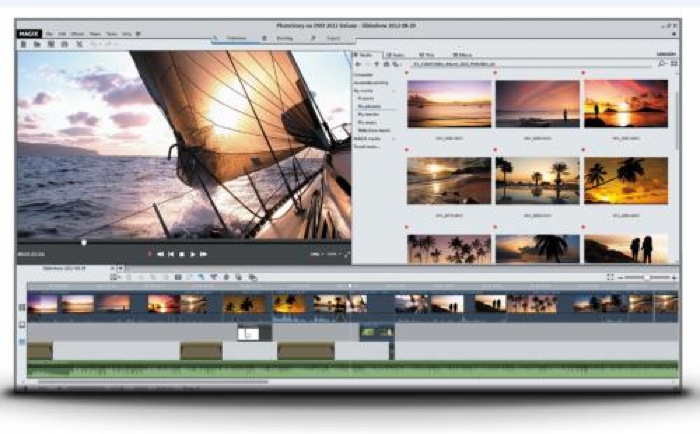The image size is (700, 434).
Task: Click the scissors cut icon in the top toolbar
Action: [x=78, y=45]
